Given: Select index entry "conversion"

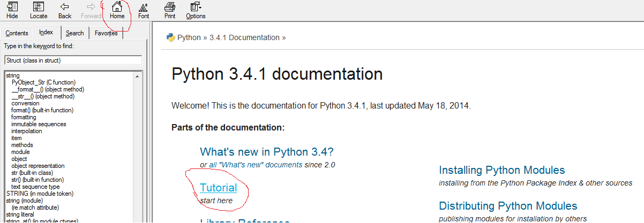Looking at the screenshot, I should click(x=25, y=103).
